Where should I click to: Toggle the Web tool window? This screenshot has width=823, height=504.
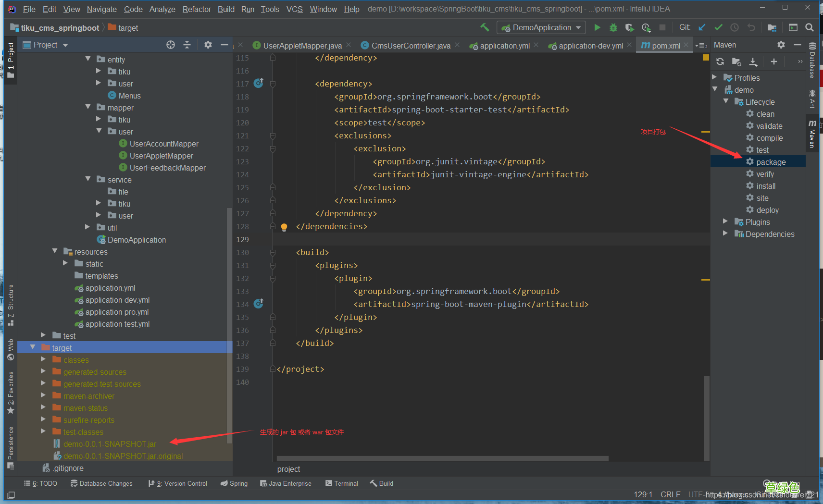(11, 350)
